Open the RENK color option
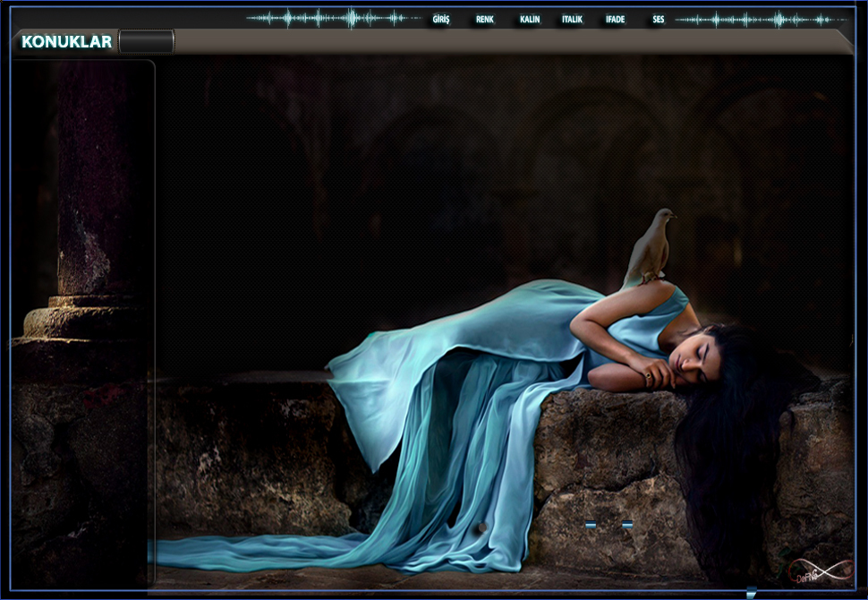 (485, 19)
